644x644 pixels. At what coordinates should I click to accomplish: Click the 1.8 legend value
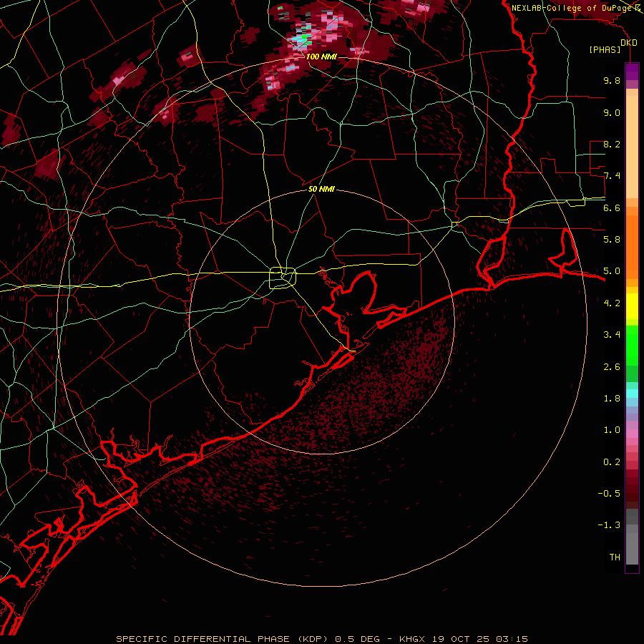tap(612, 398)
